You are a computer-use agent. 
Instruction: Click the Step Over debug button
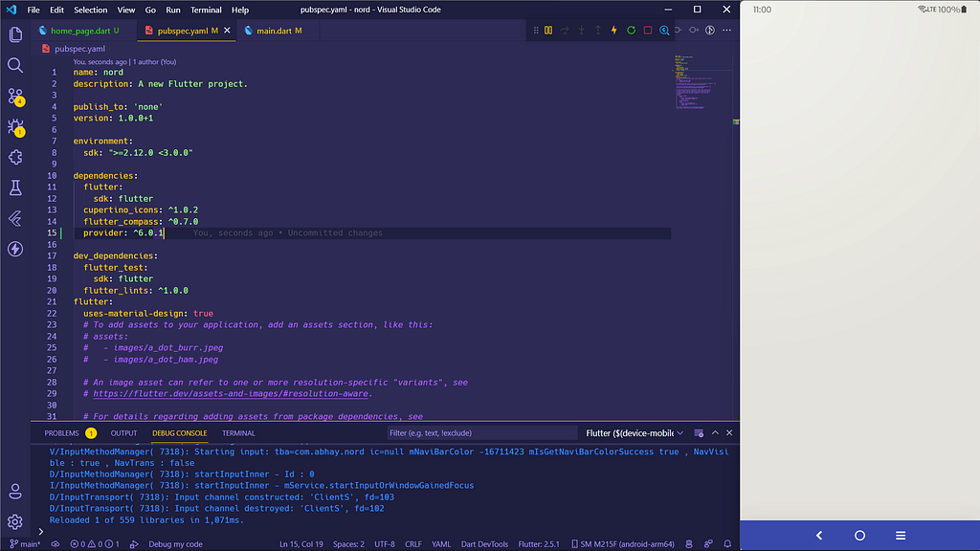tap(565, 30)
